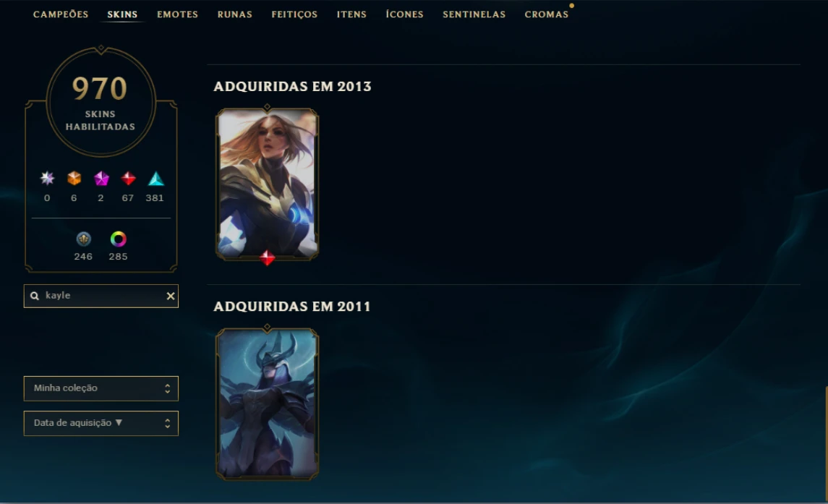Image resolution: width=828 pixels, height=504 pixels.
Task: Click the arrows on Minha coleção selector
Action: (x=167, y=388)
